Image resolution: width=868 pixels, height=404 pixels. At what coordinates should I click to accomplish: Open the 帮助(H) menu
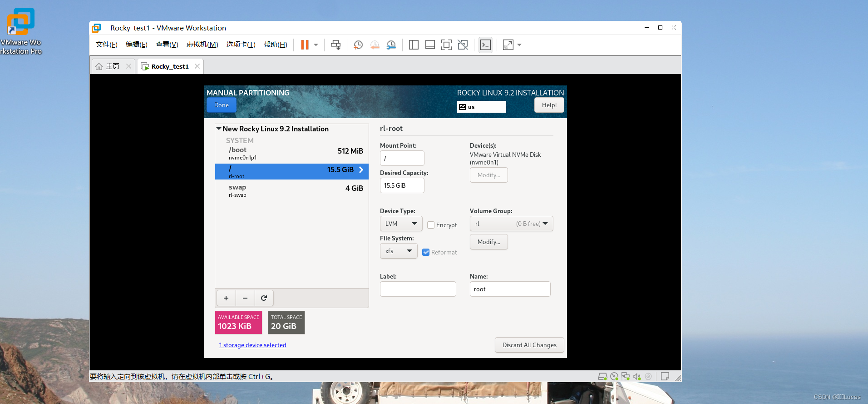click(x=276, y=45)
